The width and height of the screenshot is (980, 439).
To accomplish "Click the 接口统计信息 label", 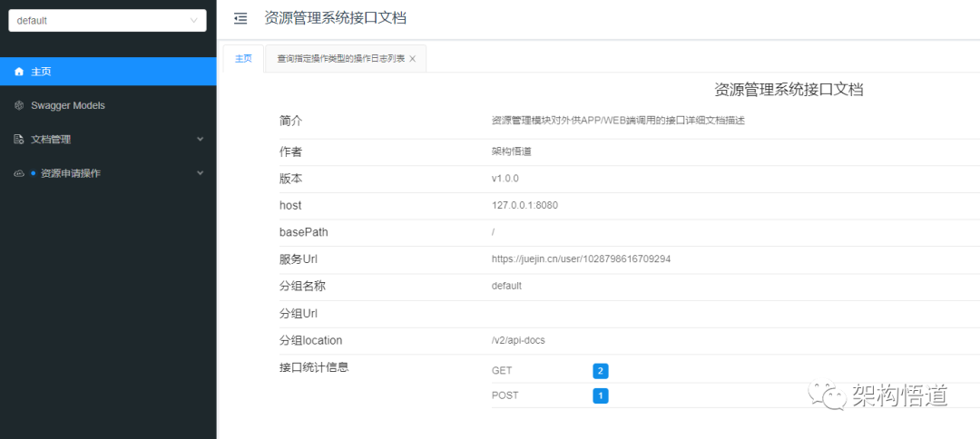I will [314, 367].
